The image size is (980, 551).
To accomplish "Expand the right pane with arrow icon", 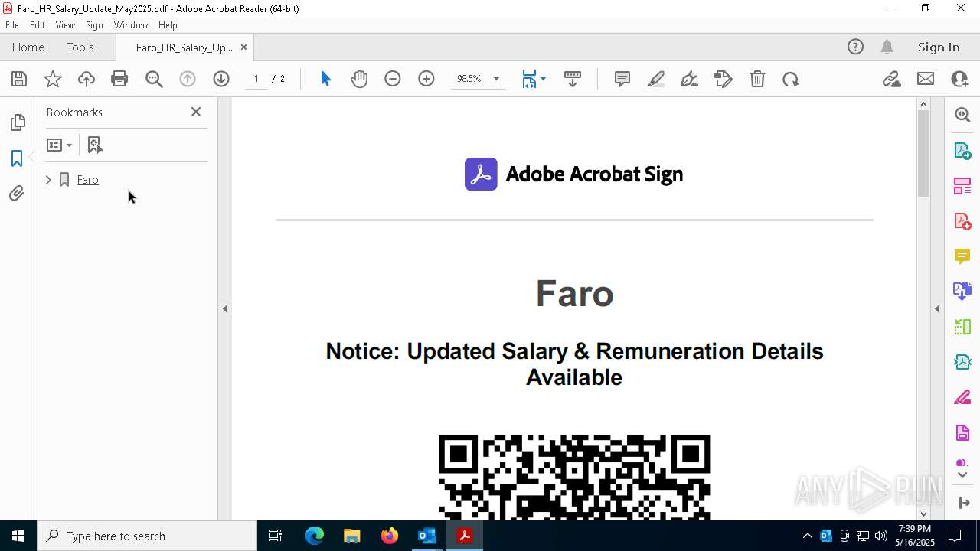I will point(962,503).
